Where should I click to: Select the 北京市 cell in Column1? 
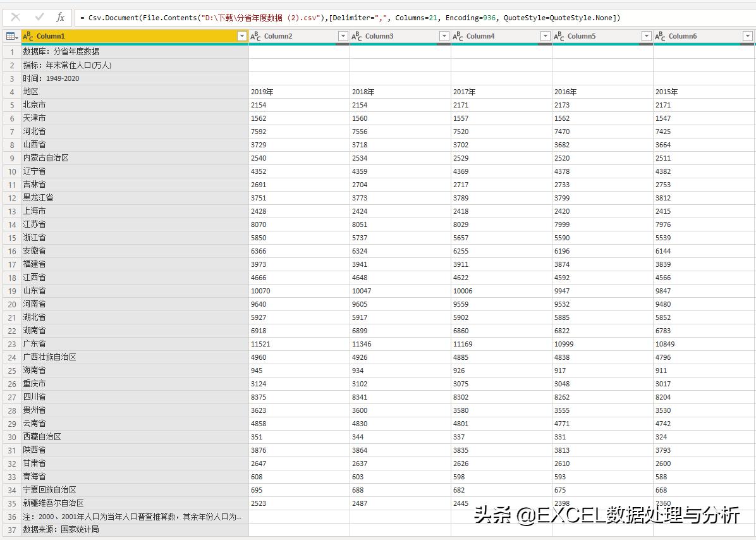[35, 105]
